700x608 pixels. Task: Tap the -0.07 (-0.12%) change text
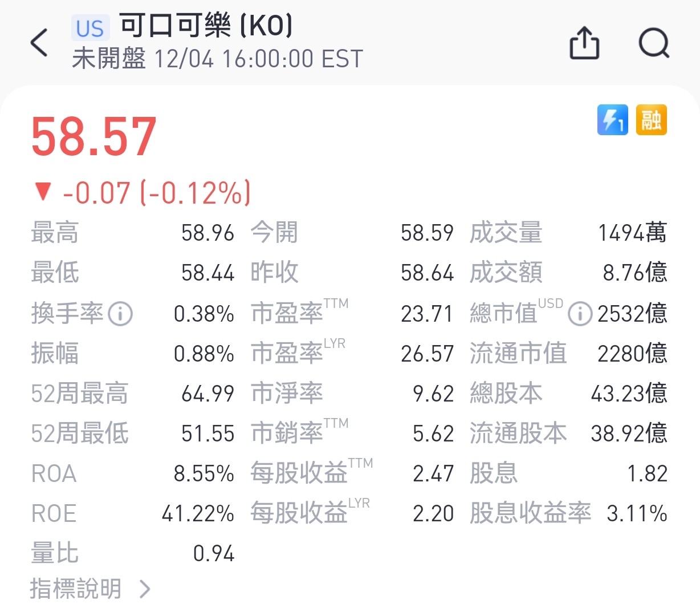coord(157,193)
